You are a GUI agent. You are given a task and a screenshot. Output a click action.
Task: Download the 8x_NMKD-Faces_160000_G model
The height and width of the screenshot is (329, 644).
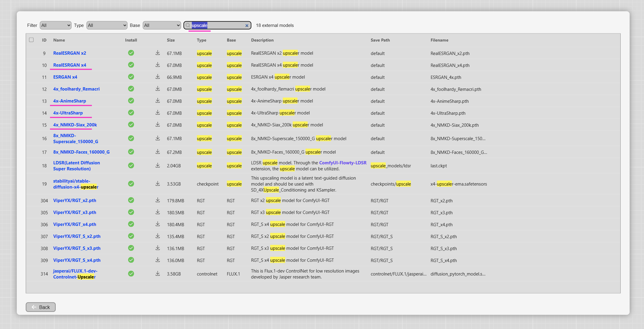tap(158, 152)
